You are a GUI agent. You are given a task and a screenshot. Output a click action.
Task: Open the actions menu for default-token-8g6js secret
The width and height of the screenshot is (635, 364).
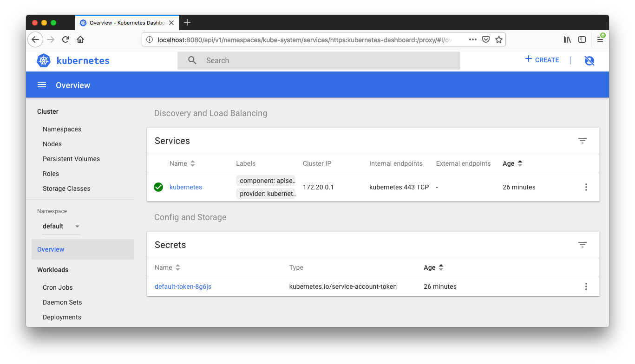[x=586, y=286]
